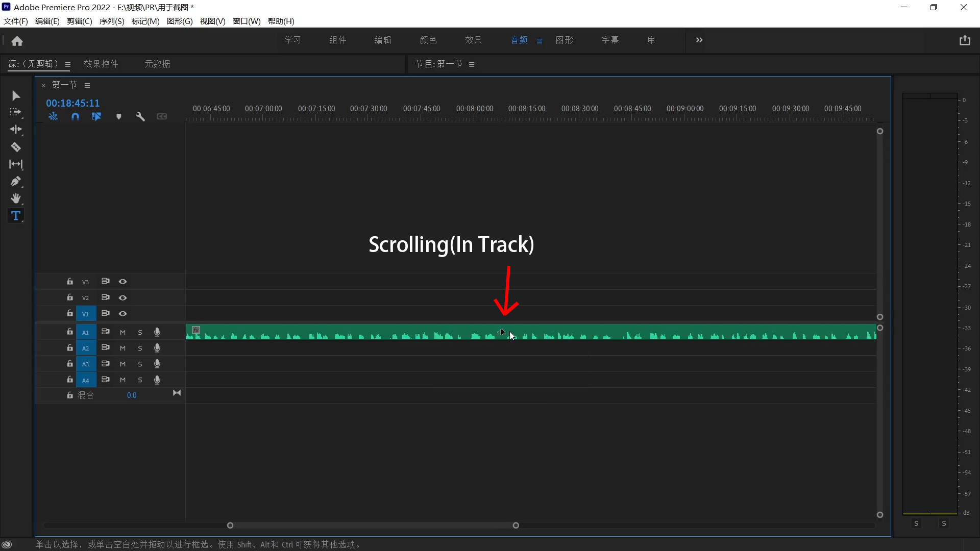Viewport: 980px width, 551px height.
Task: Open the 序列(S) menu
Action: point(112,21)
